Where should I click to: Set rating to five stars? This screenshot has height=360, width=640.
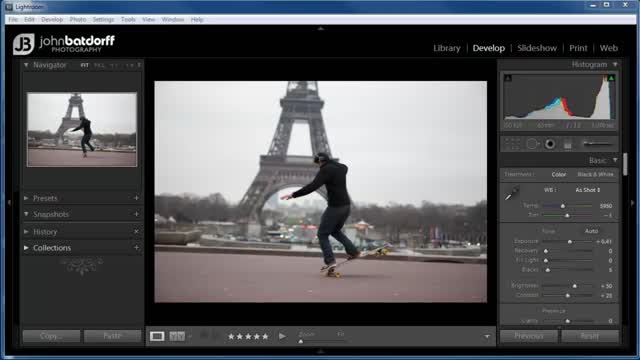265,337
